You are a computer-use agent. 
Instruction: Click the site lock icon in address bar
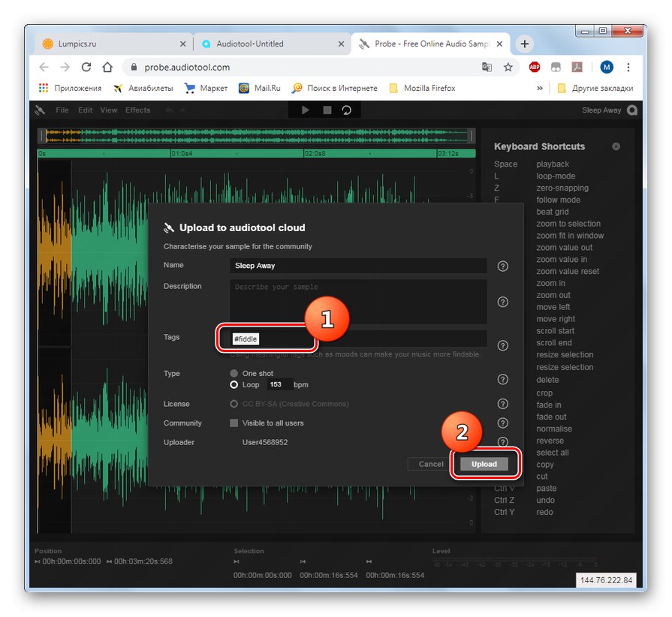click(134, 67)
